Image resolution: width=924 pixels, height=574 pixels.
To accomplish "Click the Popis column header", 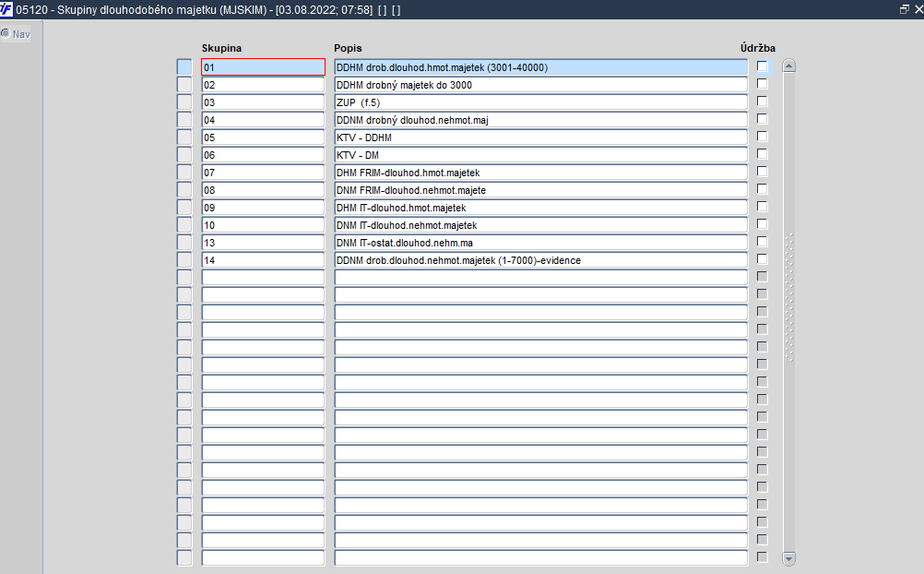I will coord(348,48).
